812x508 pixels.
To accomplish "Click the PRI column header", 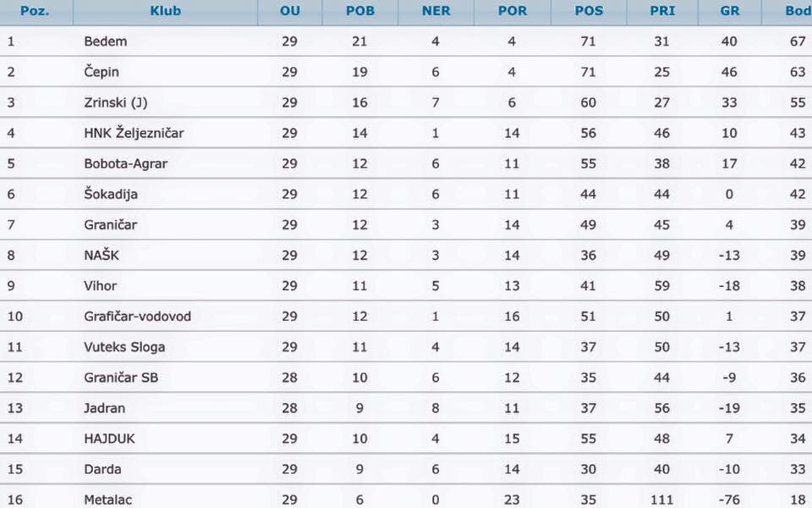I will point(661,11).
